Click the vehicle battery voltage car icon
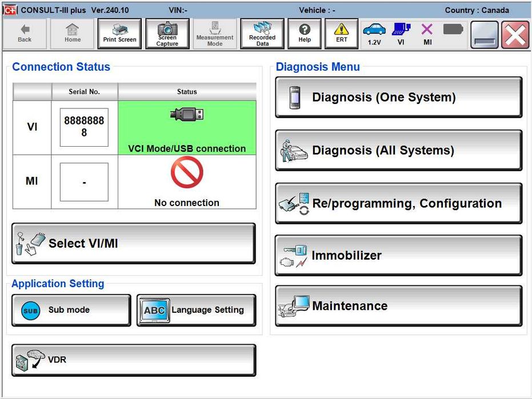 [374, 30]
